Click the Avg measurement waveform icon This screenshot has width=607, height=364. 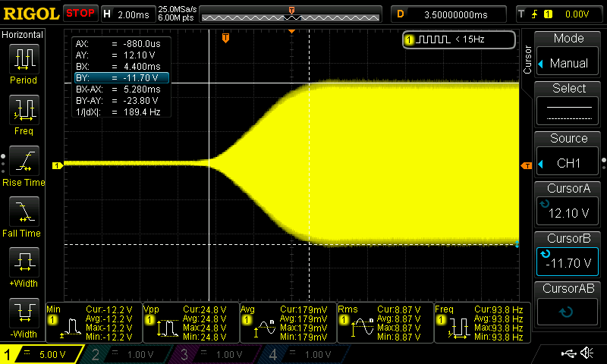(x=265, y=328)
